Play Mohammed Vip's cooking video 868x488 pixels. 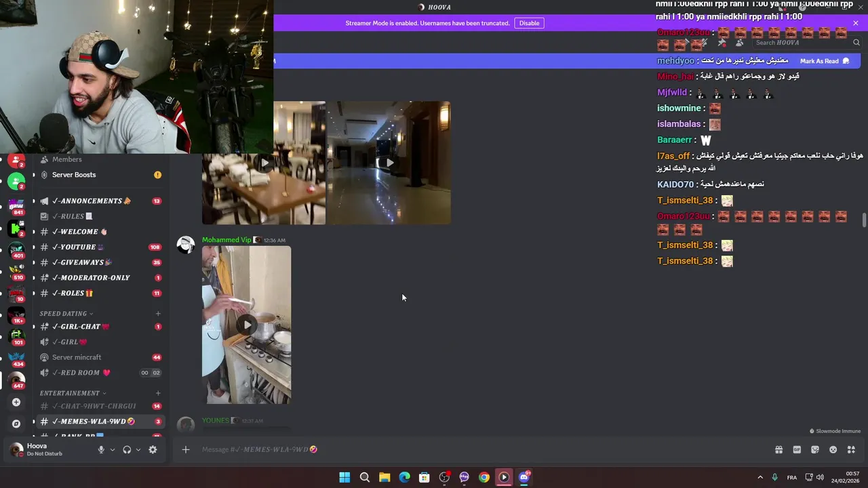click(246, 325)
